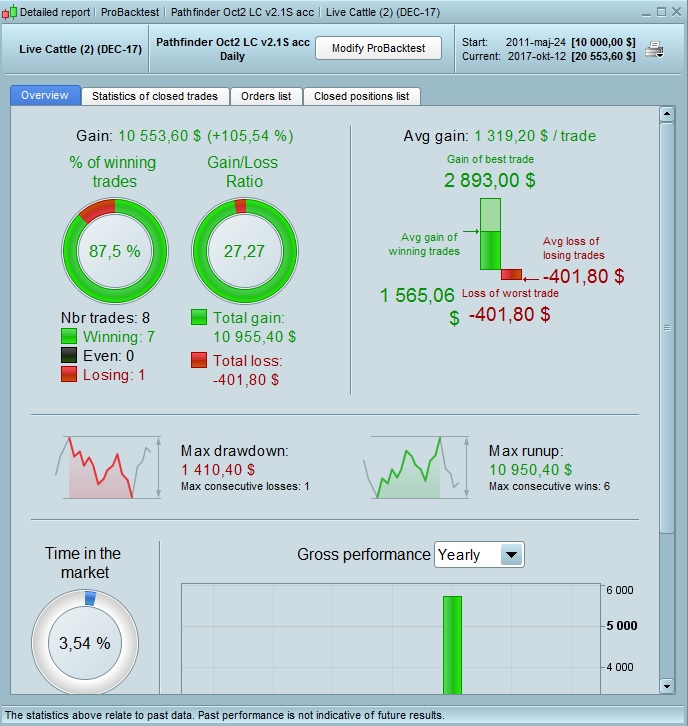The height and width of the screenshot is (726, 688).
Task: Click the winning trades donut chart
Action: (115, 251)
